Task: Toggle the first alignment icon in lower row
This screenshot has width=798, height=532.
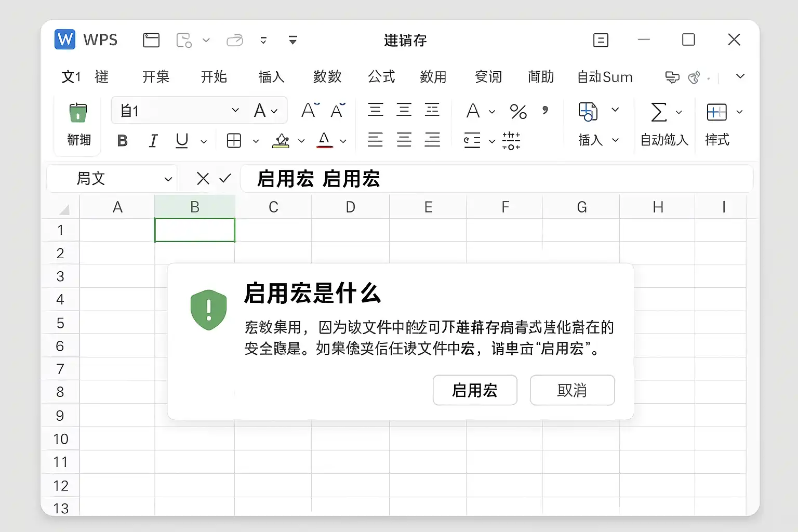Action: (375, 140)
